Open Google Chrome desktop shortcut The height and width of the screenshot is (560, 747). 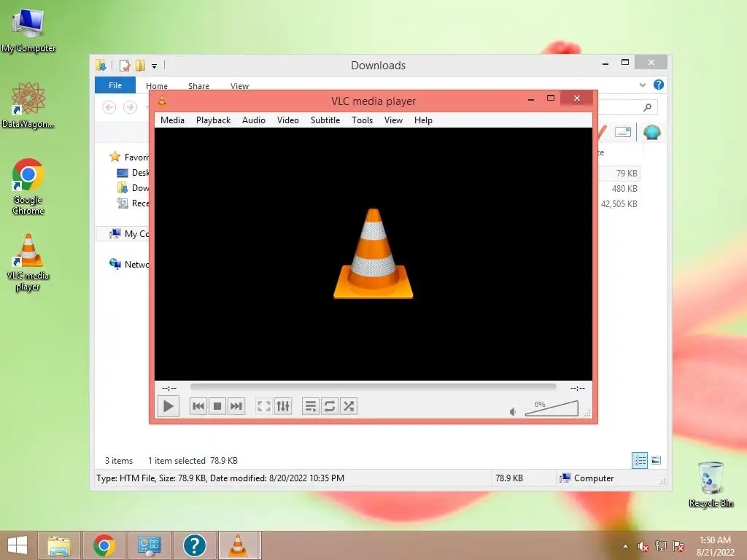[x=28, y=187]
